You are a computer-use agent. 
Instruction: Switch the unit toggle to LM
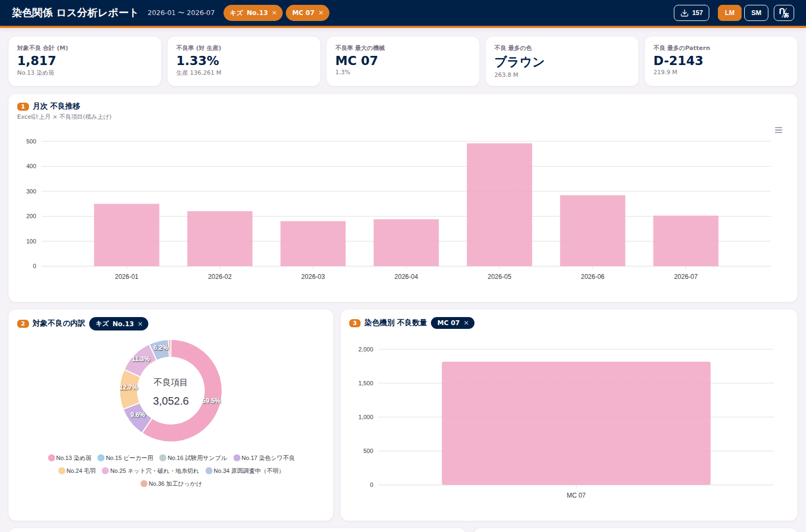(x=730, y=13)
